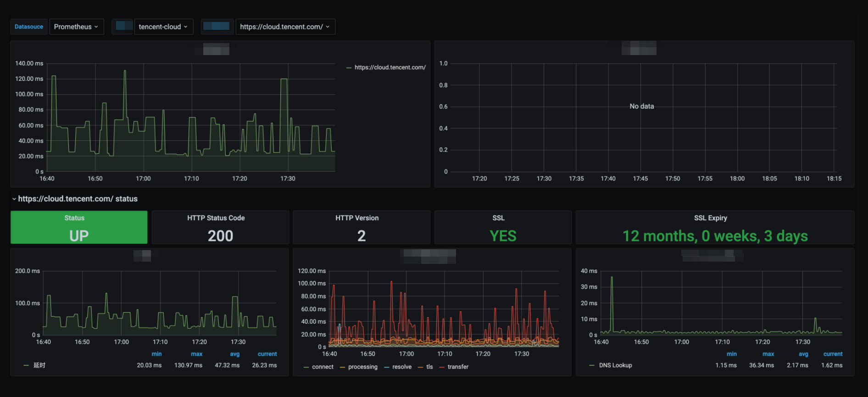Click the DNS Lookup legend color line
868x397 pixels.
(592, 365)
